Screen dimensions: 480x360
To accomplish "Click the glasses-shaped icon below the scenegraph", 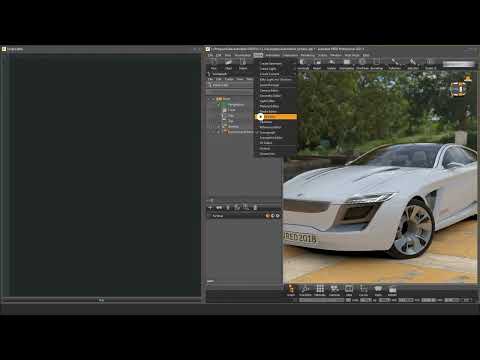I will pyautogui.click(x=219, y=207).
